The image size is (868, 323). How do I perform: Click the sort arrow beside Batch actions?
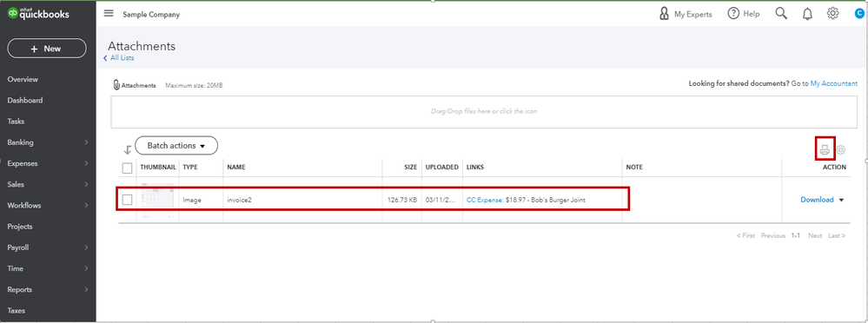[128, 149]
